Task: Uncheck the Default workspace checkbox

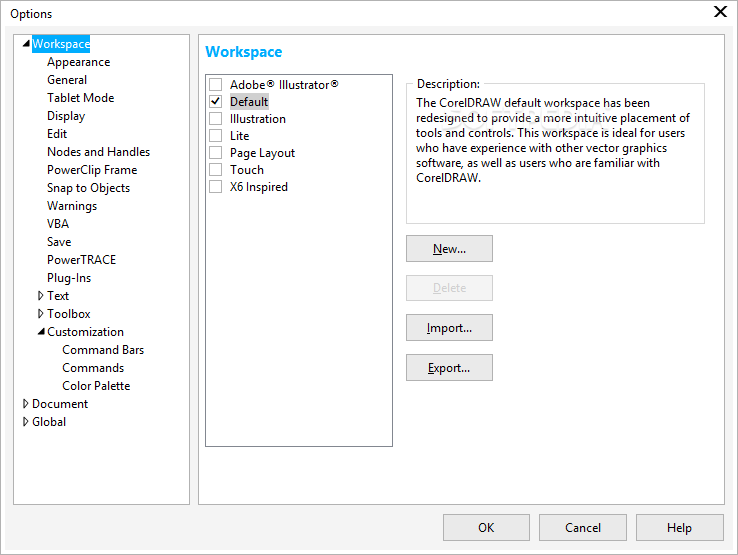Action: (x=216, y=102)
